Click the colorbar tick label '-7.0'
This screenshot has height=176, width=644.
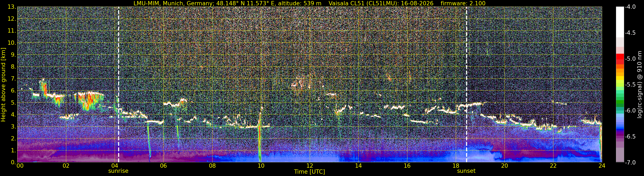point(630,163)
